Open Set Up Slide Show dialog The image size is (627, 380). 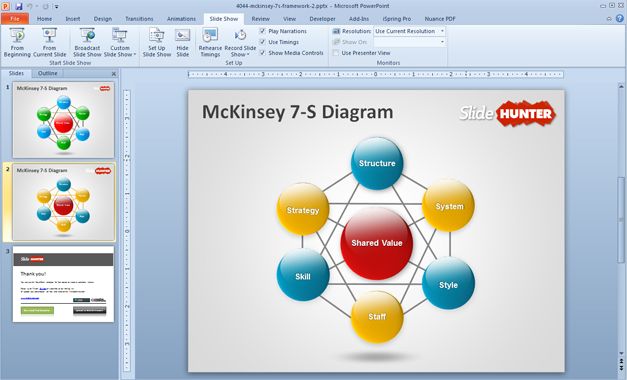click(x=157, y=42)
